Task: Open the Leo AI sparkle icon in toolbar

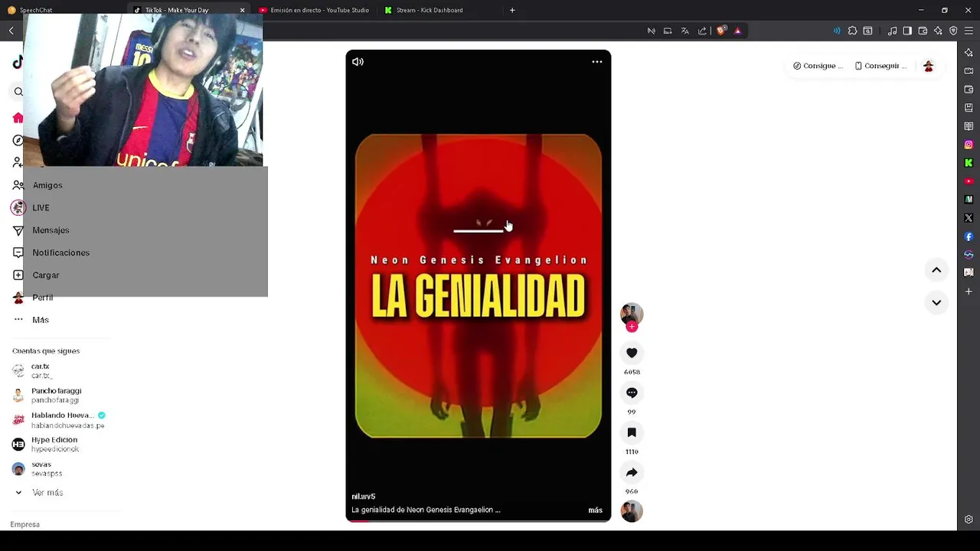Action: tap(938, 31)
